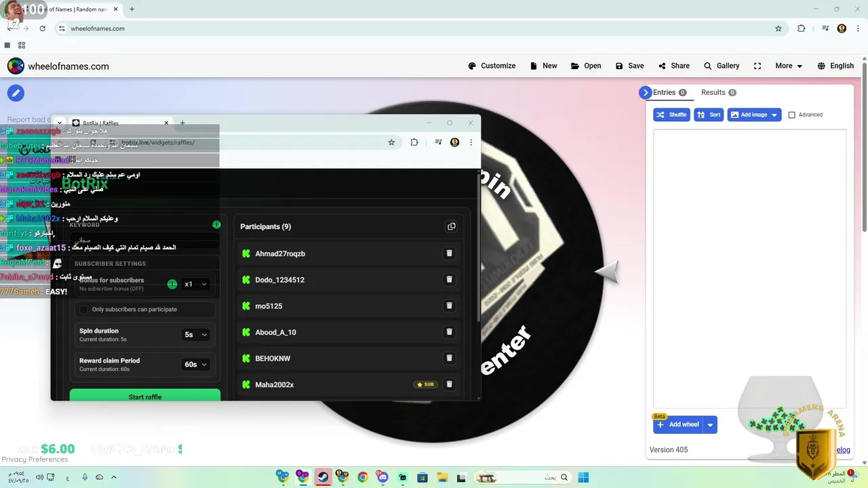Collapse entries panel with blue arrow
Image resolution: width=868 pixels, height=488 pixels.
pos(645,93)
